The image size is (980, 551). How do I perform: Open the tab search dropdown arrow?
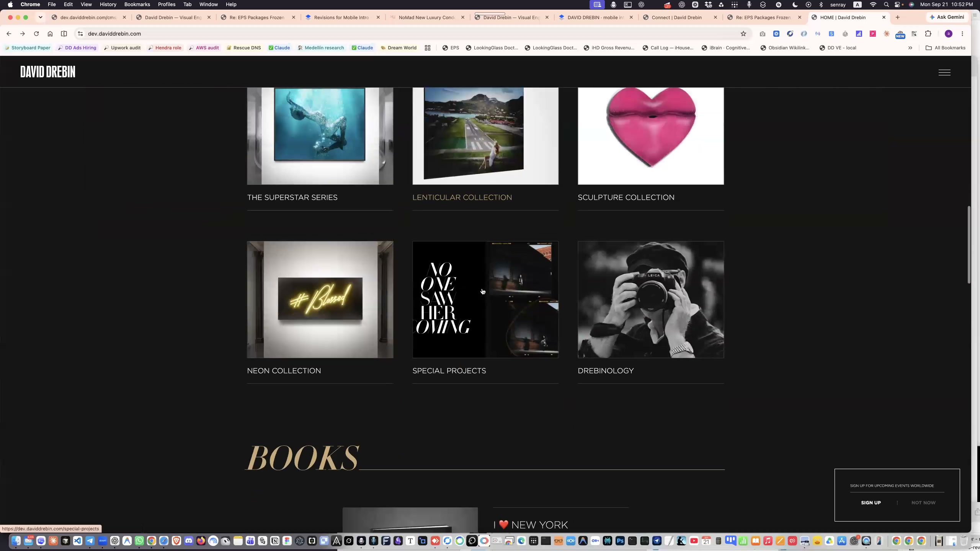pyautogui.click(x=40, y=17)
